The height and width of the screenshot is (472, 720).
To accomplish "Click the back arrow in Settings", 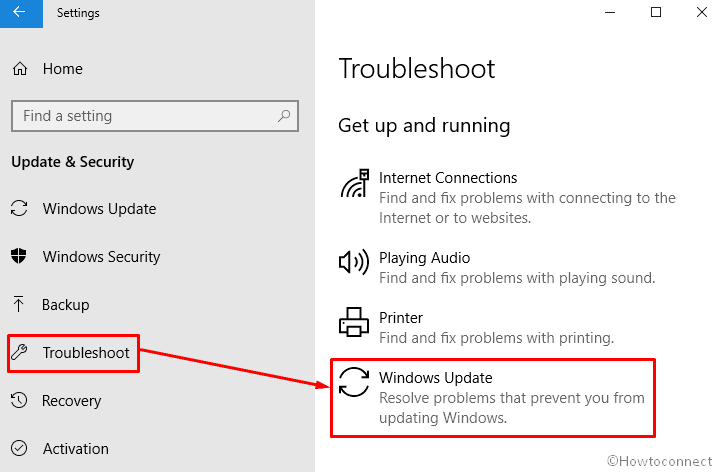I will [19, 12].
